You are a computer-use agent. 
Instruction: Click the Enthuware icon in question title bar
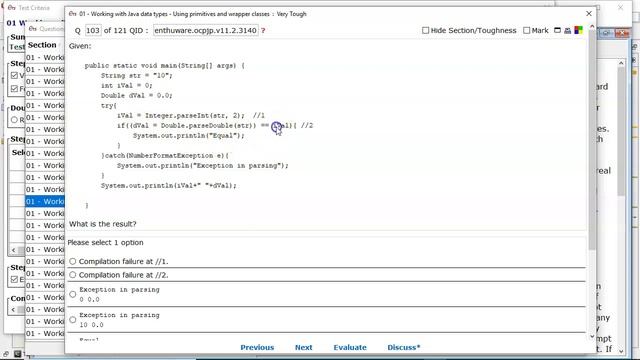[73, 14]
